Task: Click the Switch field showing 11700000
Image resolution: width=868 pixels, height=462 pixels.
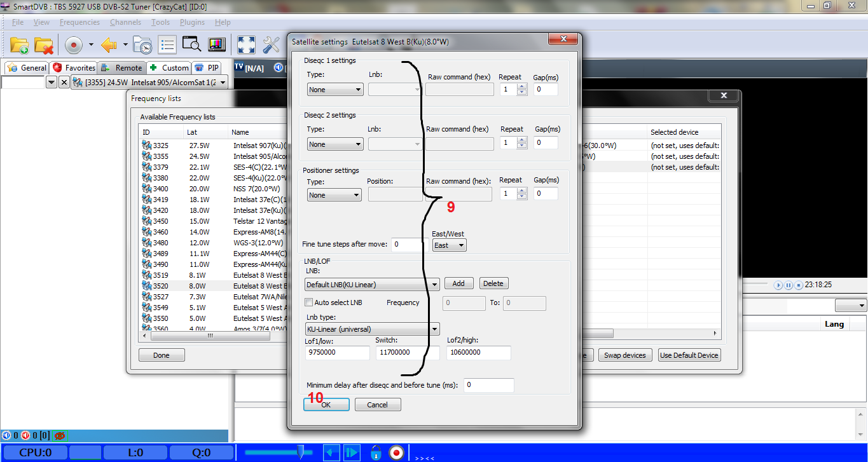Action: tap(408, 352)
